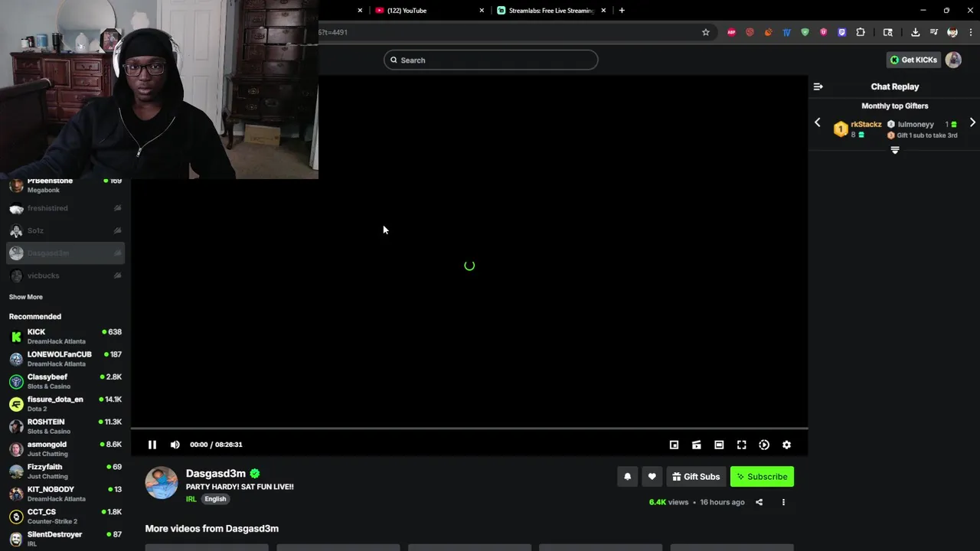Select asmongold in recommended list
Screen dimensions: 980x551
65,448
